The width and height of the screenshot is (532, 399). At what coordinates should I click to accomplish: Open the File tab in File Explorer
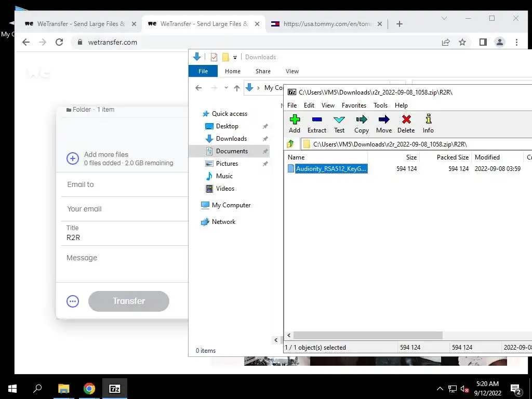point(203,71)
